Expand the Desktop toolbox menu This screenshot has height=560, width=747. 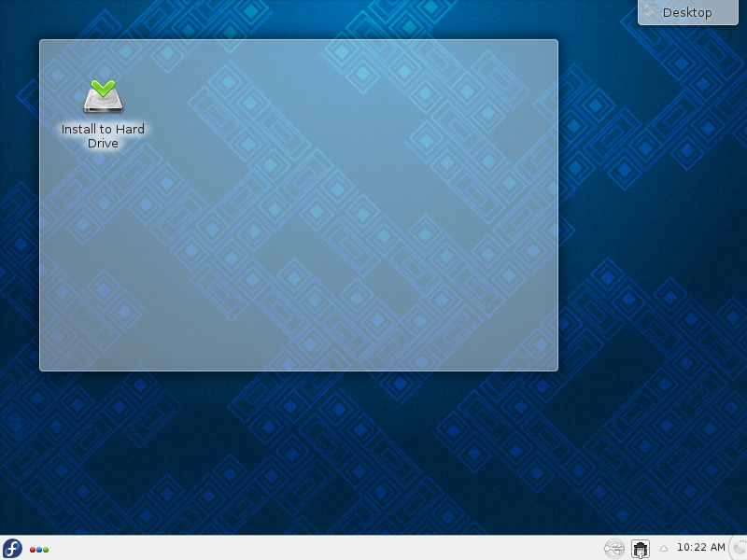pyautogui.click(x=687, y=12)
